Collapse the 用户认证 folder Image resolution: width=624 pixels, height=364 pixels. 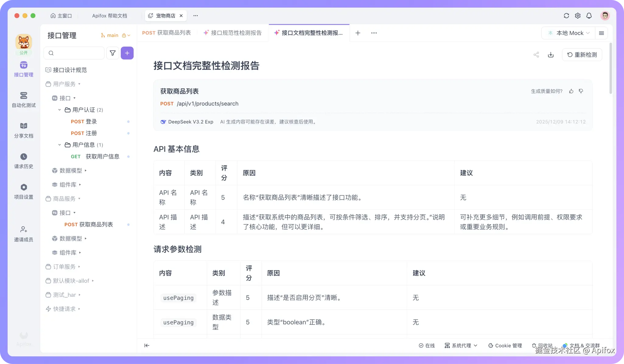point(60,110)
